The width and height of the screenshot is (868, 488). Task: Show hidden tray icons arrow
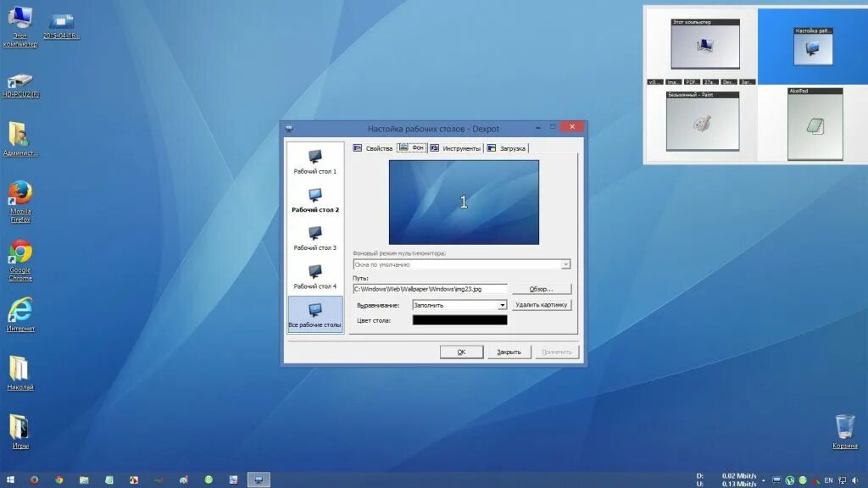point(764,480)
